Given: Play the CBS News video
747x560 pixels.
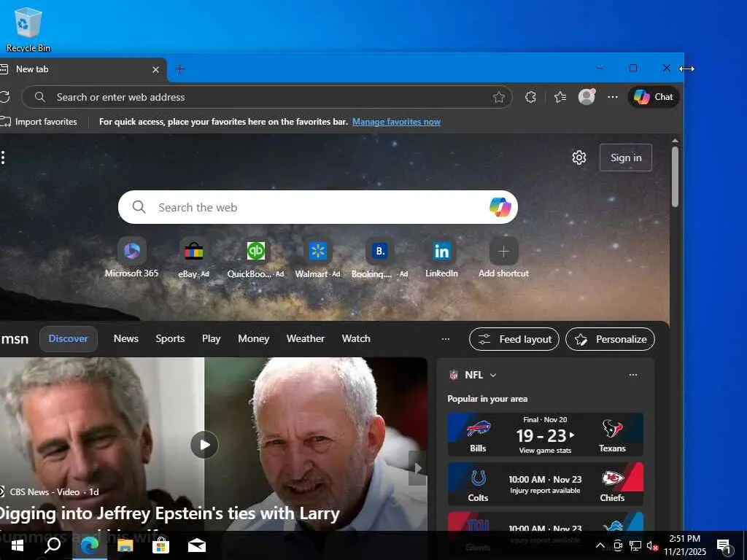Looking at the screenshot, I should click(204, 445).
